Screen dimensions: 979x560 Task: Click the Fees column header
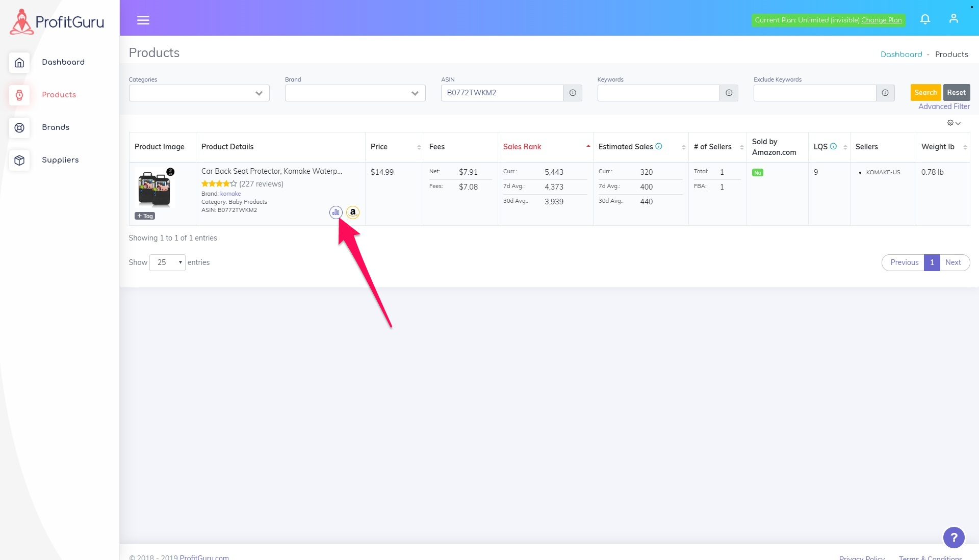click(x=437, y=147)
